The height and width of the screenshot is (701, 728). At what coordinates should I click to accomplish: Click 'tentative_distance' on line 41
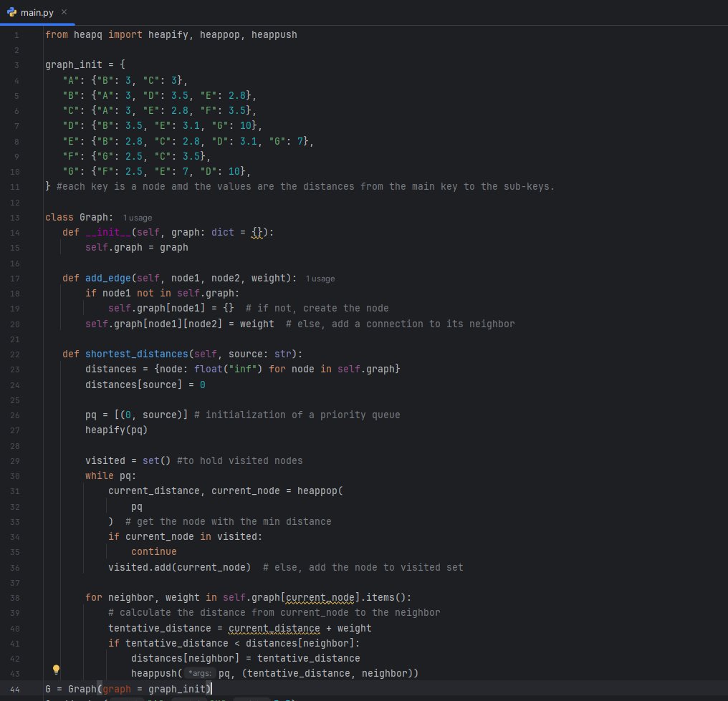177,643
